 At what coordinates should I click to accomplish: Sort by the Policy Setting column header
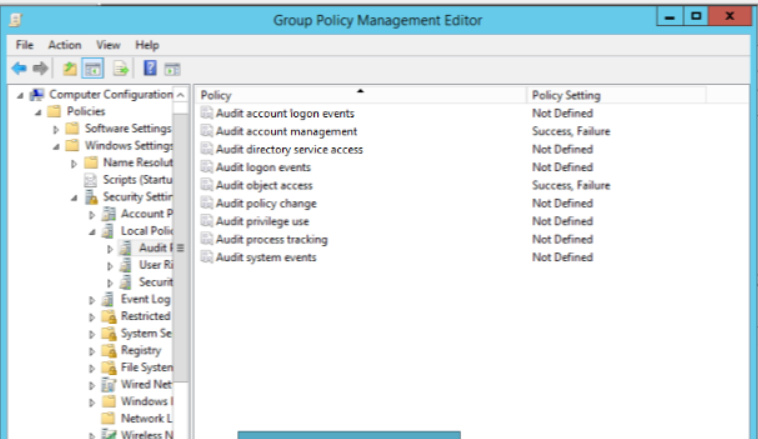click(x=616, y=95)
